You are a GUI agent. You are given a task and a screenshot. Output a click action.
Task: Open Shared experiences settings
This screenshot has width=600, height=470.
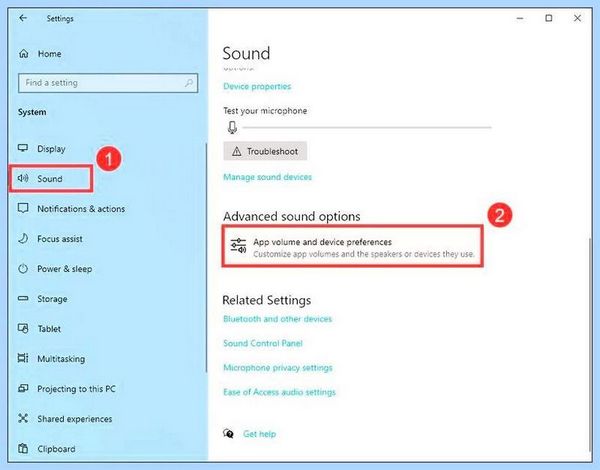[x=75, y=419]
